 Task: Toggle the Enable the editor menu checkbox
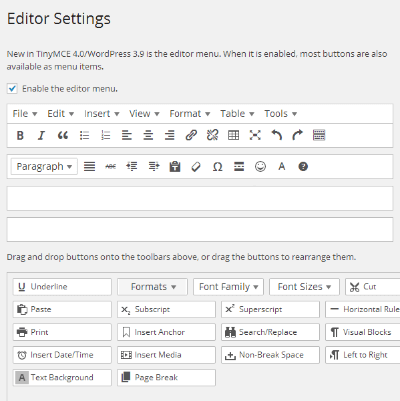click(x=12, y=89)
